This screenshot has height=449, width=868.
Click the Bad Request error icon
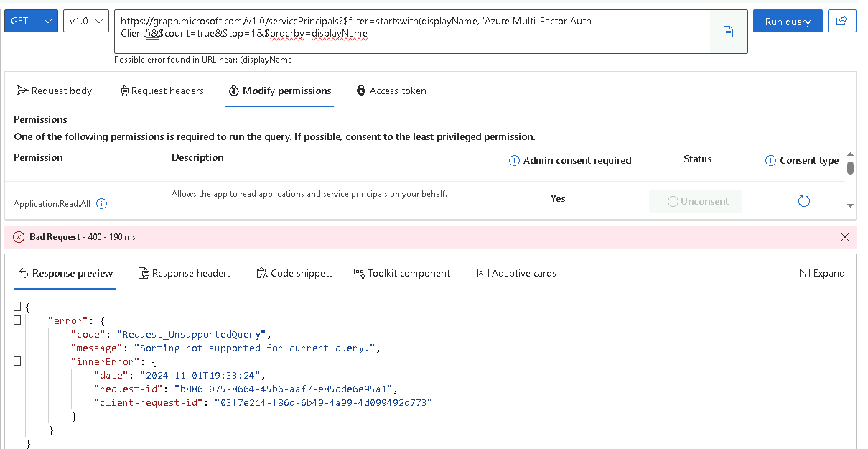point(19,237)
